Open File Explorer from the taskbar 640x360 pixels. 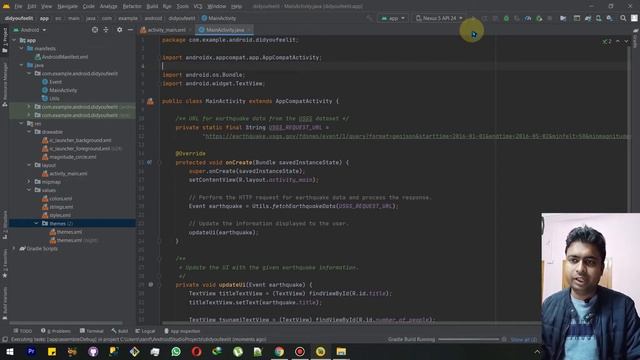pos(341,351)
